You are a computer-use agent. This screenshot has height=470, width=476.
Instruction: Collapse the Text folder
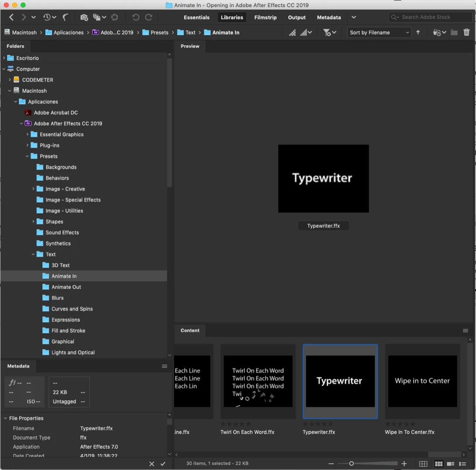pos(33,254)
